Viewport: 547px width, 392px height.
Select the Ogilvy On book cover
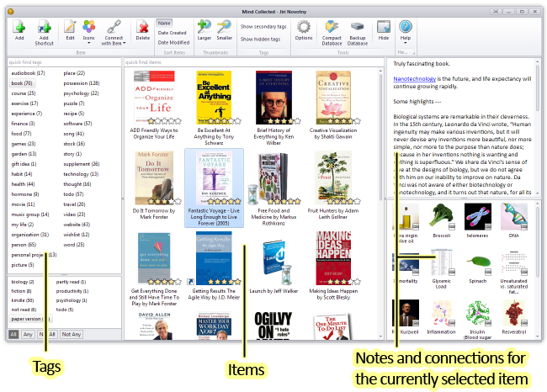click(x=273, y=326)
